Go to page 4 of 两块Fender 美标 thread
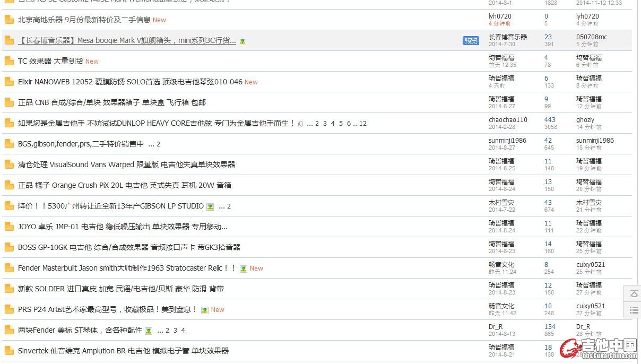 (x=183, y=331)
